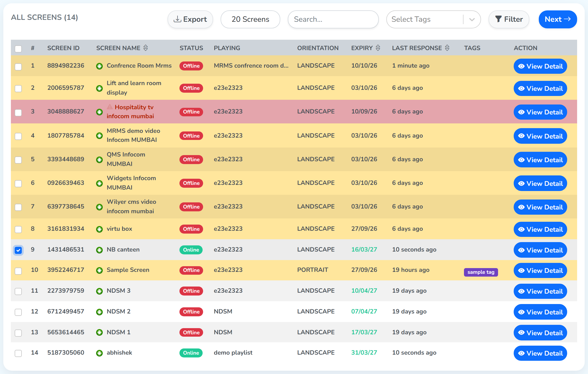Click the Android icon beside QMS Infocom MUMBAI
The image size is (588, 374).
tap(99, 160)
